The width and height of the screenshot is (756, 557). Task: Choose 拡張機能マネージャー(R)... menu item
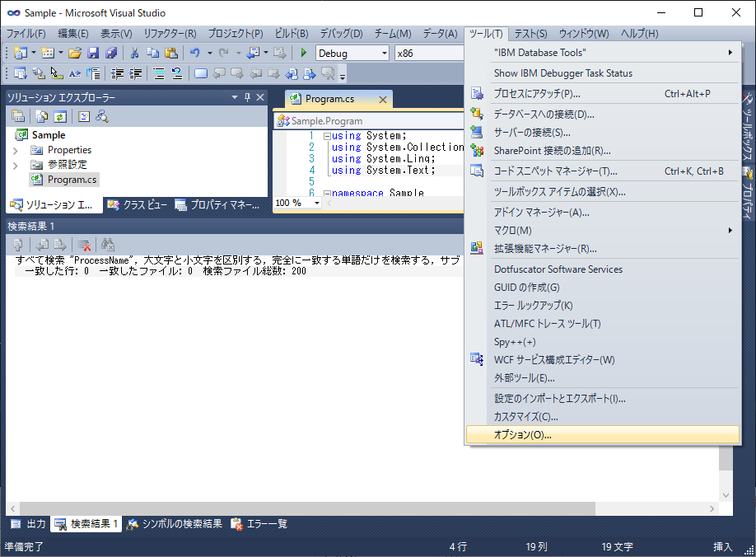[x=603, y=249]
